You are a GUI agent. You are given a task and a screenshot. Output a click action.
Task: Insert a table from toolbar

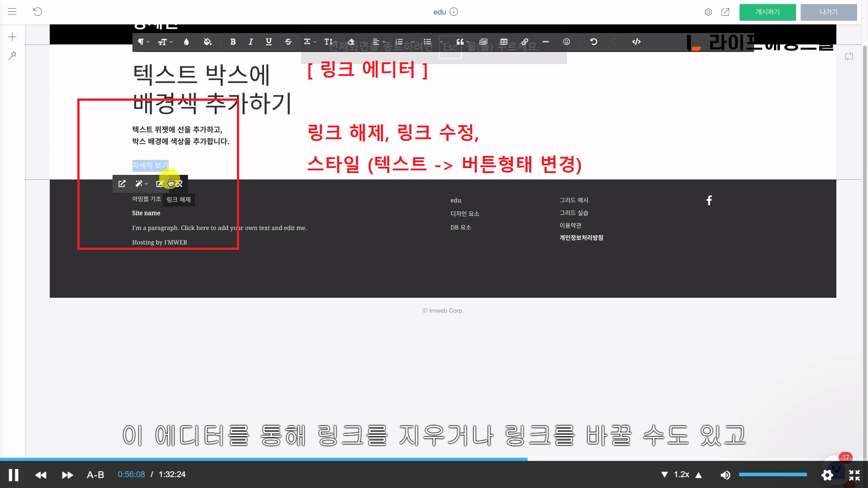[x=504, y=42]
